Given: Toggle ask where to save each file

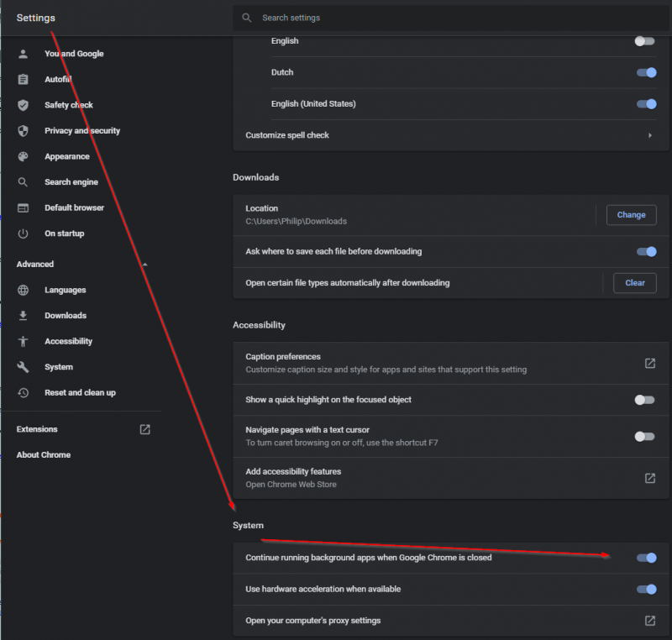Looking at the screenshot, I should point(645,251).
